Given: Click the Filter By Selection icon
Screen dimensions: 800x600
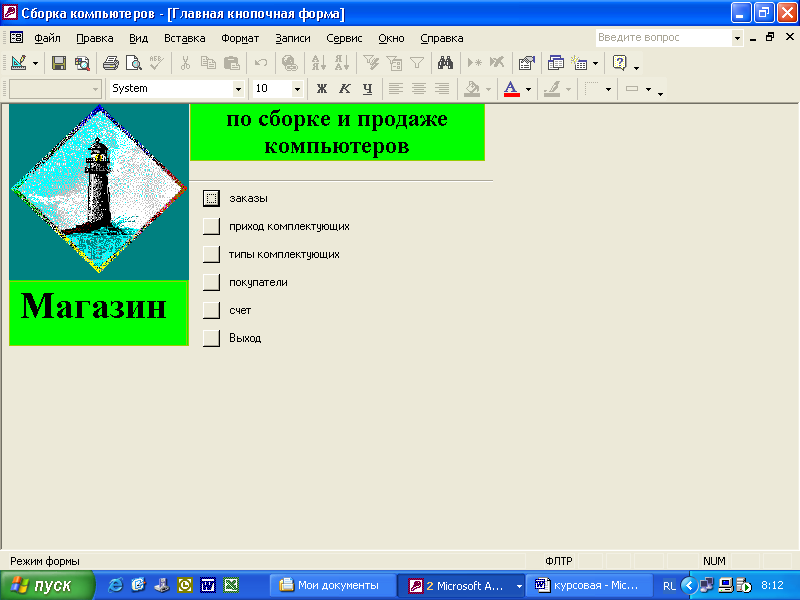Looking at the screenshot, I should click(x=371, y=63).
